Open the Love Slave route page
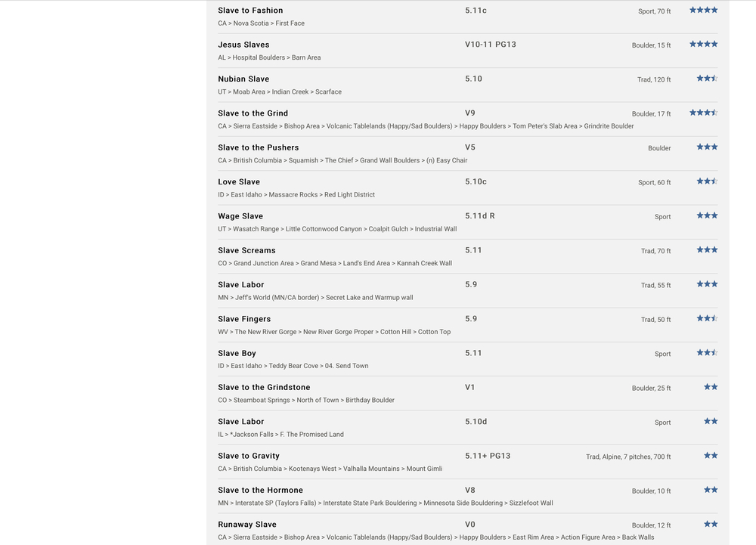The height and width of the screenshot is (545, 756). (239, 181)
